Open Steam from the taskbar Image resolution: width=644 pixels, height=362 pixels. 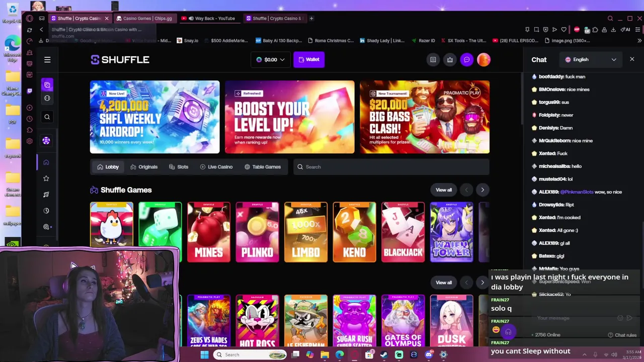click(x=384, y=355)
